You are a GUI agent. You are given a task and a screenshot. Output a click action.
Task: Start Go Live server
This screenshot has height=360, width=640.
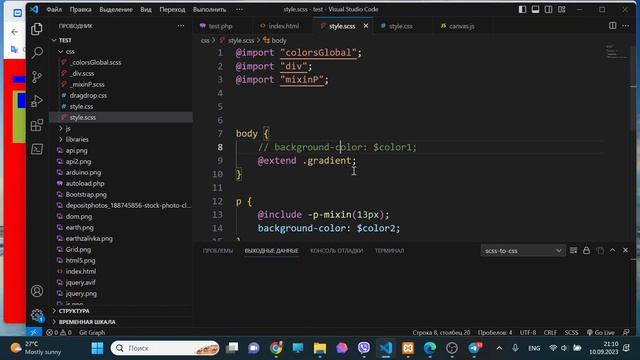tap(600, 332)
